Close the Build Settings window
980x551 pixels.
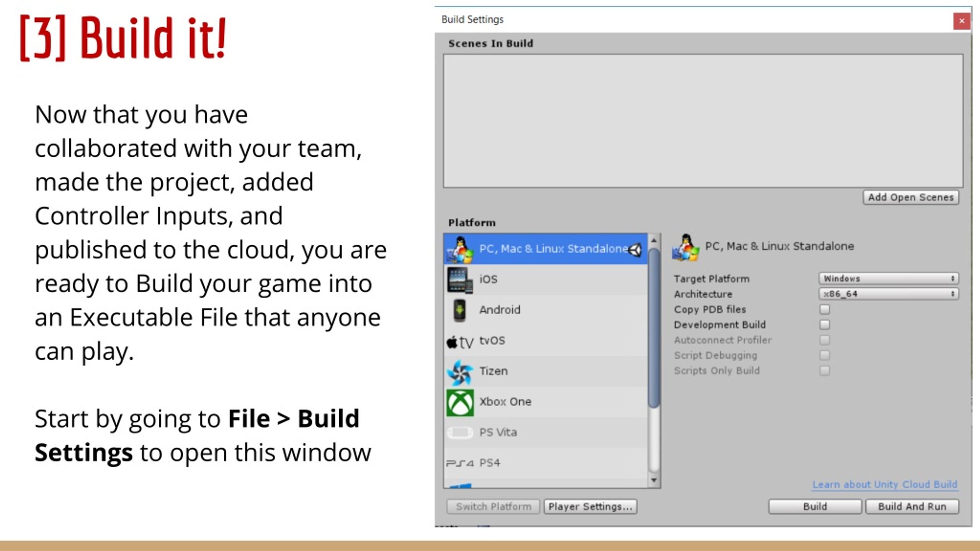click(x=962, y=21)
